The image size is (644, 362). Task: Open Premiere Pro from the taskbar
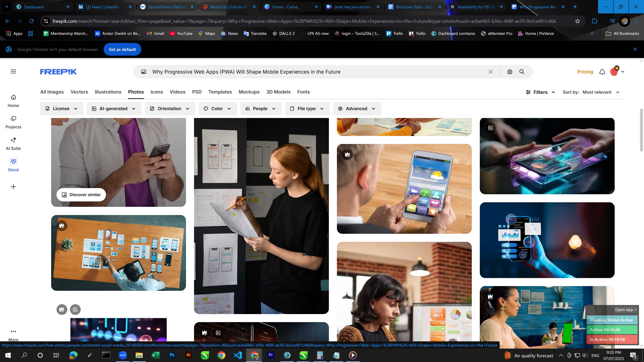click(271, 355)
